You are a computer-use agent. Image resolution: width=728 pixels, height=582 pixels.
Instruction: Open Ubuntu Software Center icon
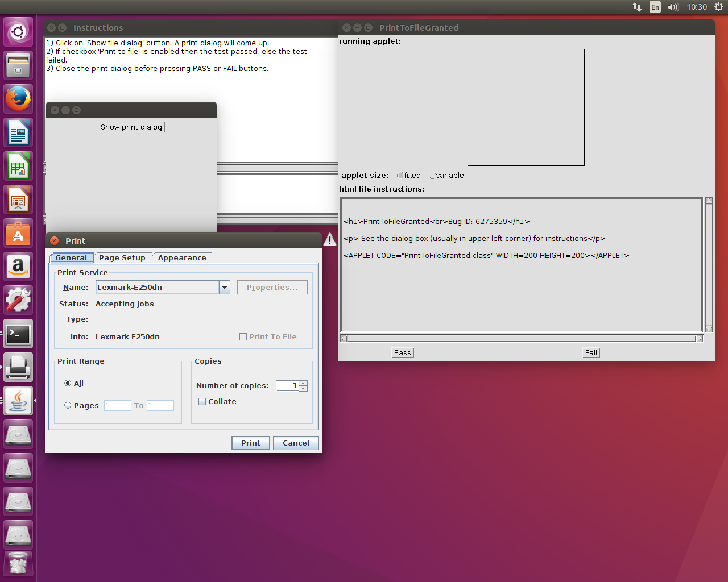click(18, 234)
